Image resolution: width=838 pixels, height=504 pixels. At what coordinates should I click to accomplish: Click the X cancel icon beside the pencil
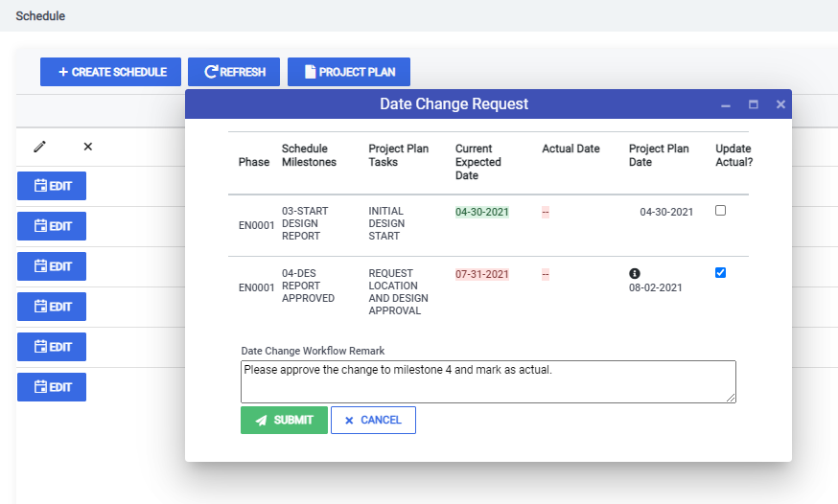click(88, 147)
